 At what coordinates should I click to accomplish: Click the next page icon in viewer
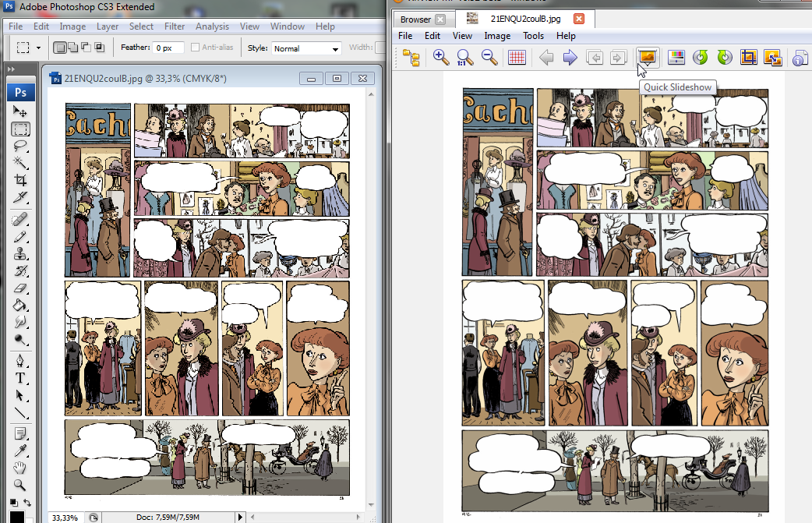(618, 57)
